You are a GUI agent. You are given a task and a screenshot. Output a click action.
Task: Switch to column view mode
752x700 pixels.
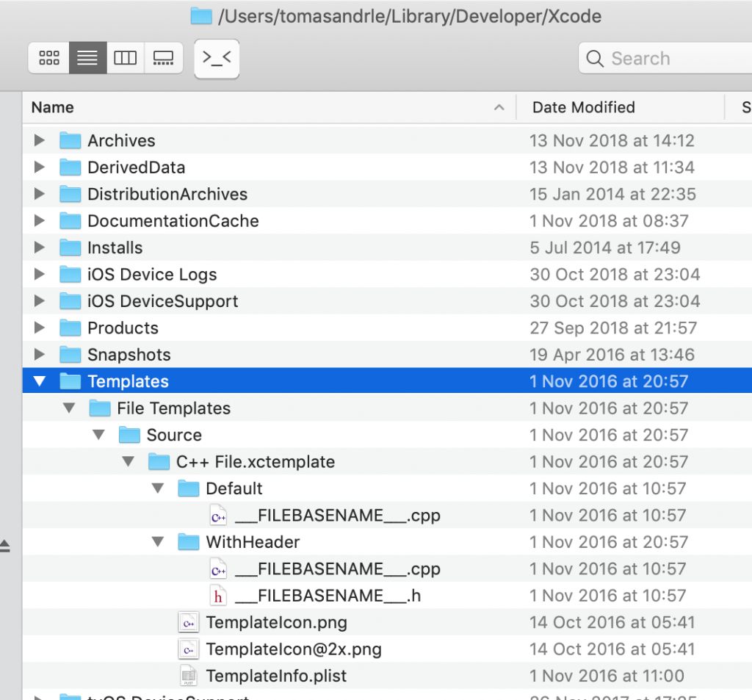[x=125, y=58]
